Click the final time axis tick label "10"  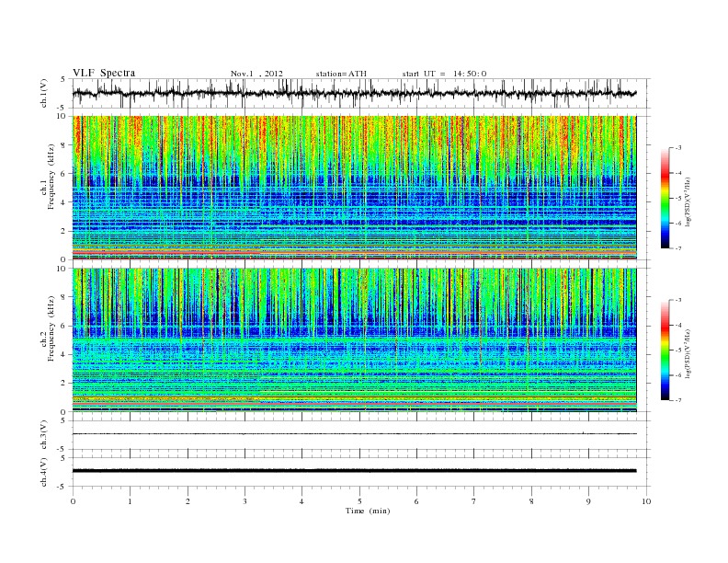pyautogui.click(x=646, y=501)
